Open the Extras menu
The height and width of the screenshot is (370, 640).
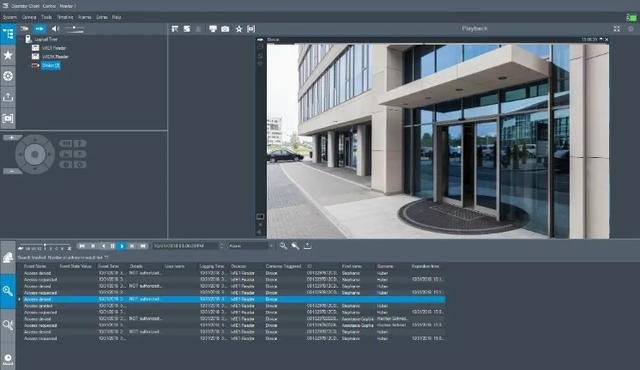click(102, 17)
